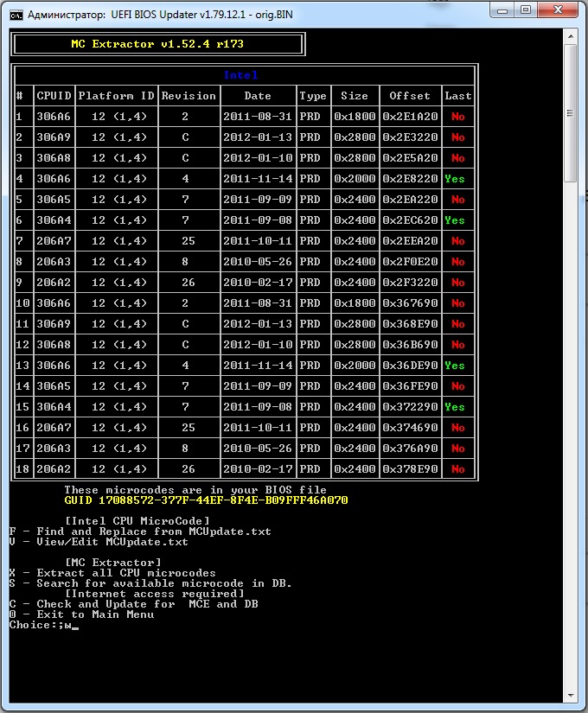Click the scrollbar up arrow
This screenshot has width=588, height=713.
(x=571, y=36)
